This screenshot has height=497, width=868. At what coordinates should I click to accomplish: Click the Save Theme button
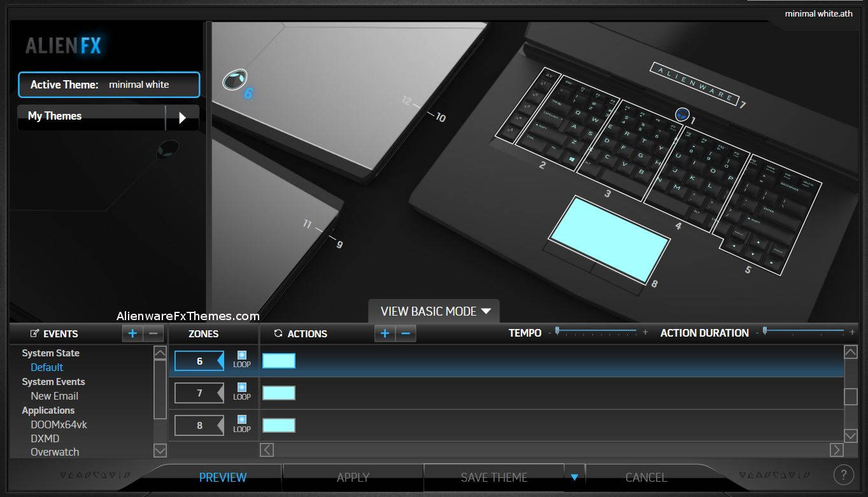point(494,477)
